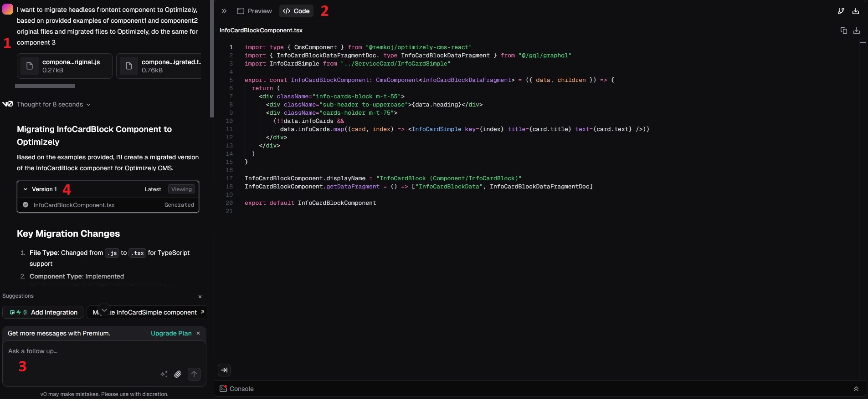Click the paperclip attach file icon
The height and width of the screenshot is (401, 868).
(178, 374)
